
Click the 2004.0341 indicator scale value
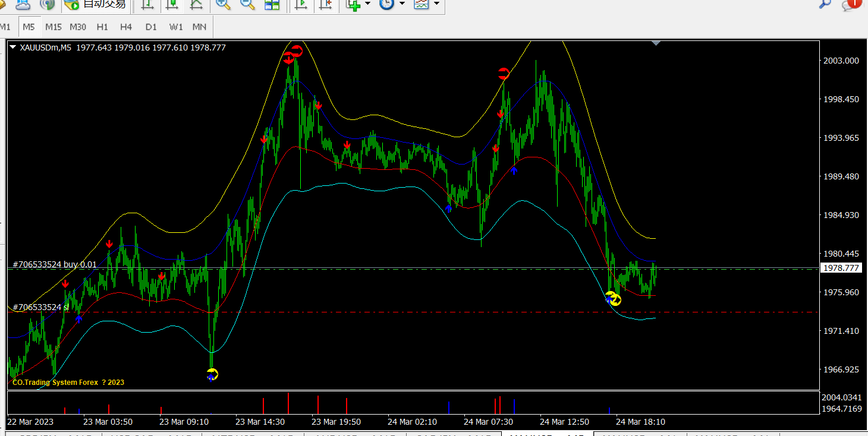842,397
